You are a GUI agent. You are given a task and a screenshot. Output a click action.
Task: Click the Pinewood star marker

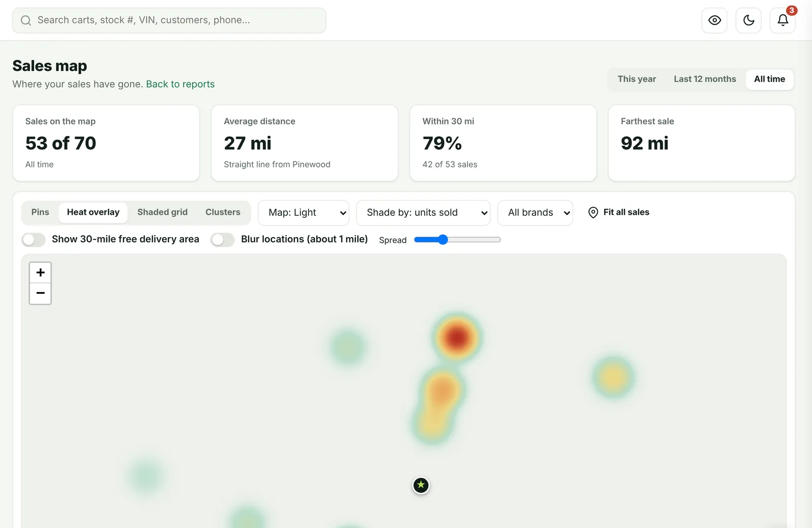click(421, 485)
